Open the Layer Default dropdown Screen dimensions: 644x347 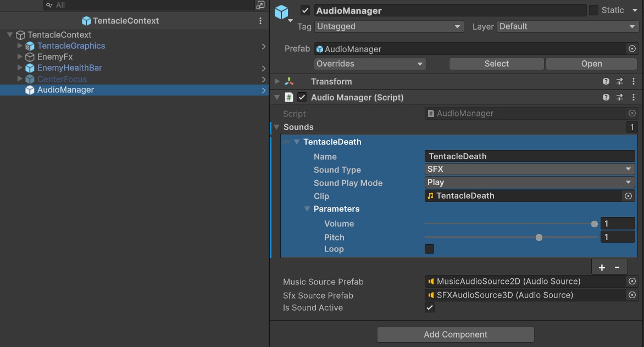(x=567, y=26)
